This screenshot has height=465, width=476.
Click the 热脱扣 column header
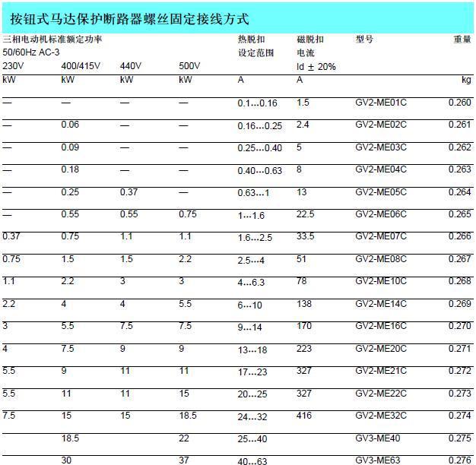tap(252, 38)
